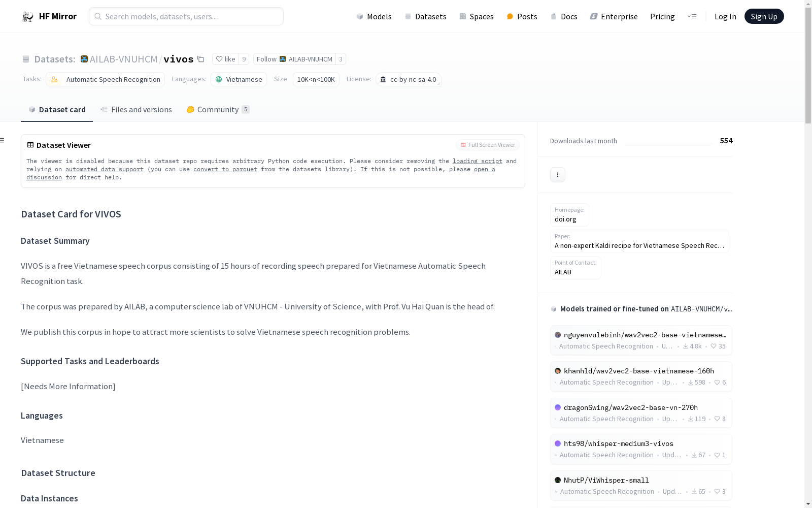The image size is (812, 508).
Task: Click the follower count 3
Action: (x=341, y=59)
